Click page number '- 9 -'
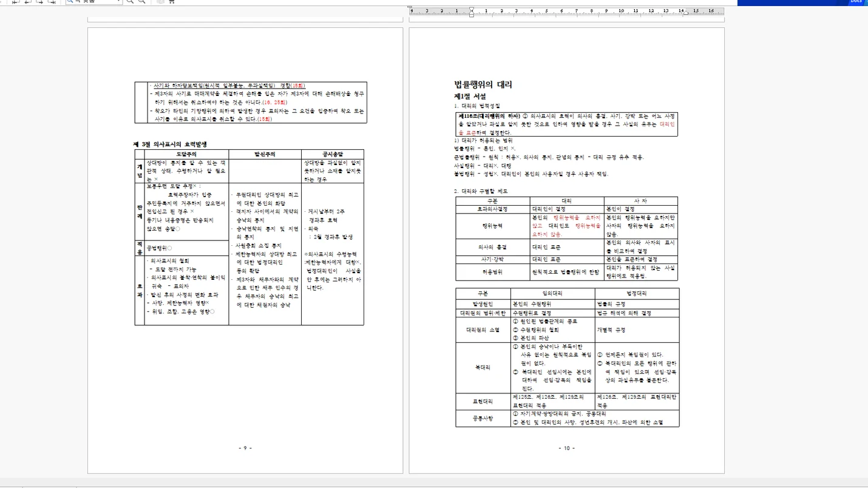 (245, 448)
